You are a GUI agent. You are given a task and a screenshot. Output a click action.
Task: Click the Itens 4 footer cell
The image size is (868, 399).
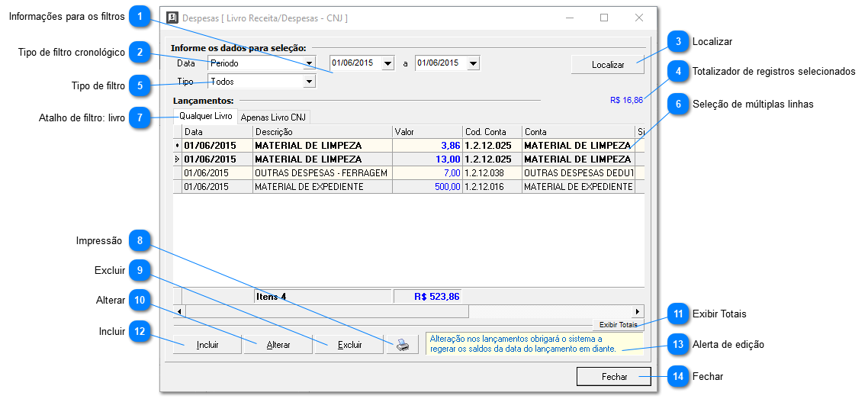click(323, 296)
